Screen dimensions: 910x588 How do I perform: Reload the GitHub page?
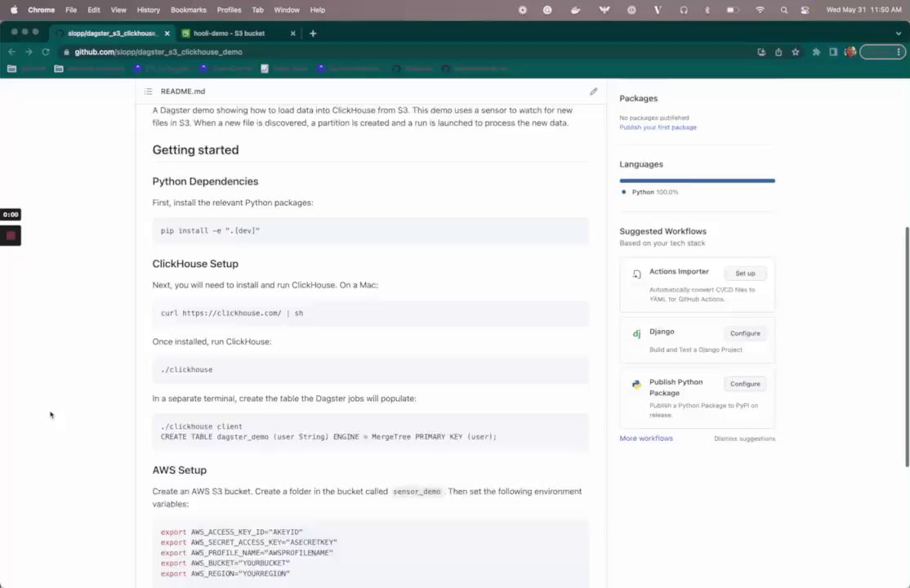(46, 52)
